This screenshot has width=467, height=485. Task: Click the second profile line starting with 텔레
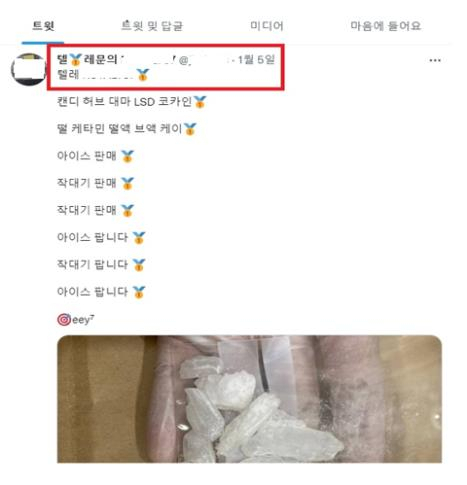tap(103, 75)
